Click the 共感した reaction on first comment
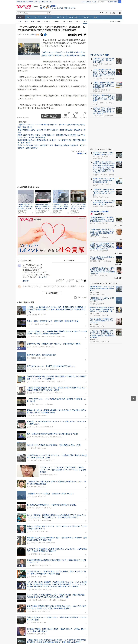This screenshot has height=644, width=138. [x=60, y=281]
